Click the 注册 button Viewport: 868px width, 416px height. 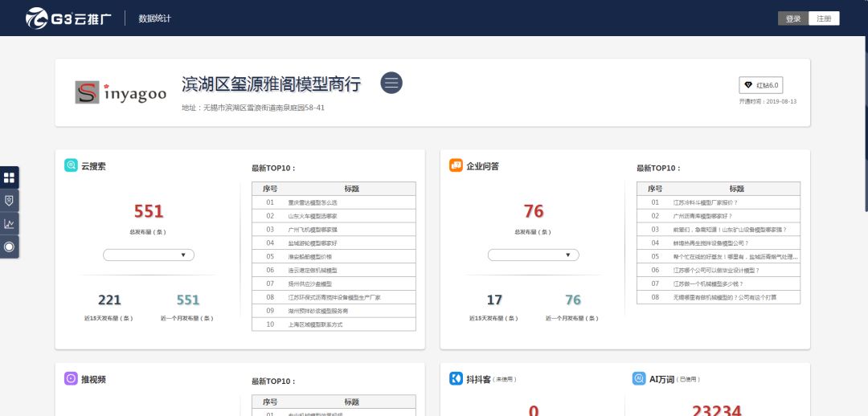tap(824, 18)
